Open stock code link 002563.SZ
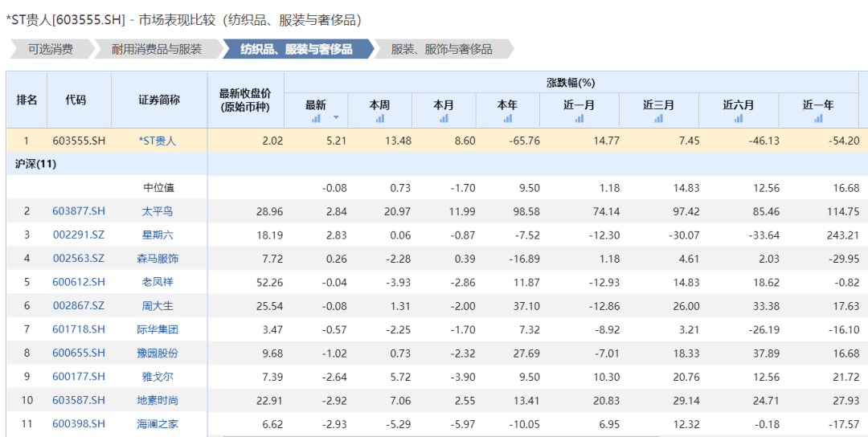Image resolution: width=868 pixels, height=437 pixels. click(79, 259)
